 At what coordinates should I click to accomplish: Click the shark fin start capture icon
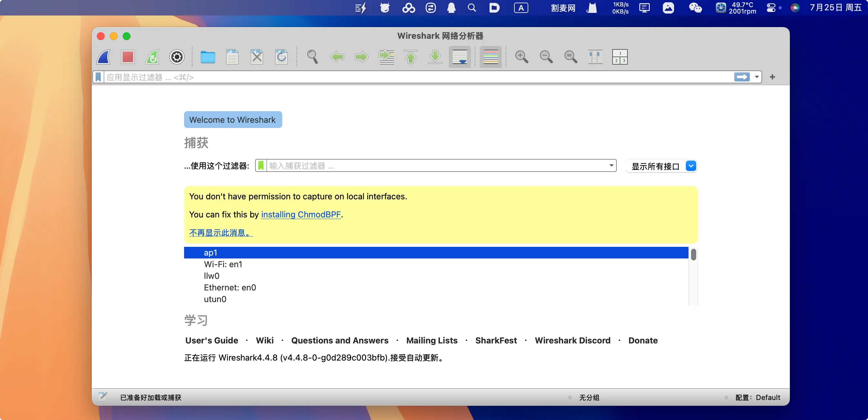[103, 57]
